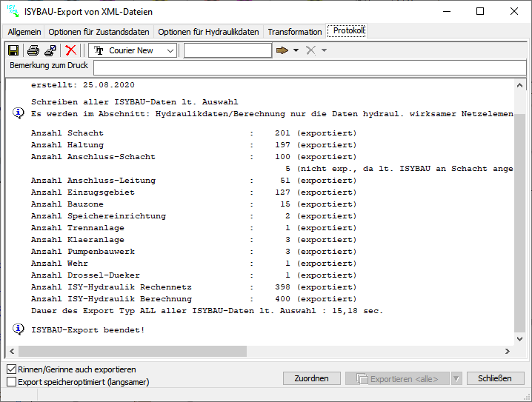Open the Optionen für Zustandsdaten tab
532x402 pixels.
click(99, 32)
